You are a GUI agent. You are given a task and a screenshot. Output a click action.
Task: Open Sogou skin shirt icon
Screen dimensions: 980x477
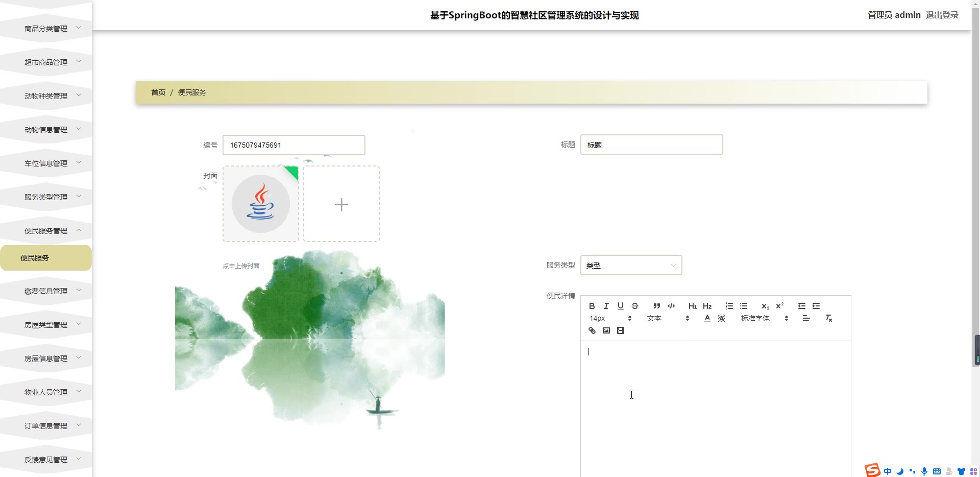click(x=961, y=471)
